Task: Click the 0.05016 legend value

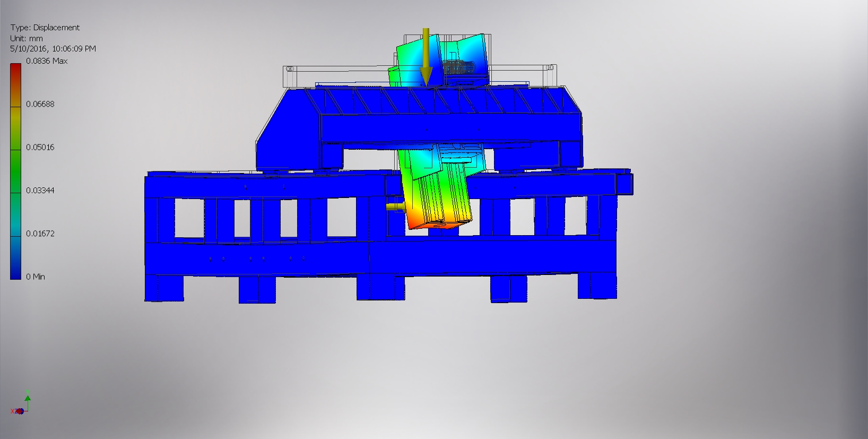Action: (x=40, y=147)
